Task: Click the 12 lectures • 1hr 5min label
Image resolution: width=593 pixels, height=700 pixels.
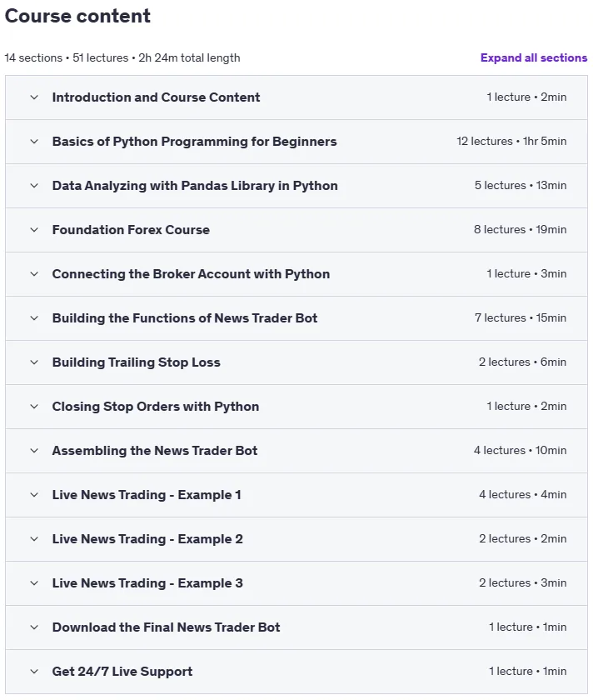Action: 511,141
